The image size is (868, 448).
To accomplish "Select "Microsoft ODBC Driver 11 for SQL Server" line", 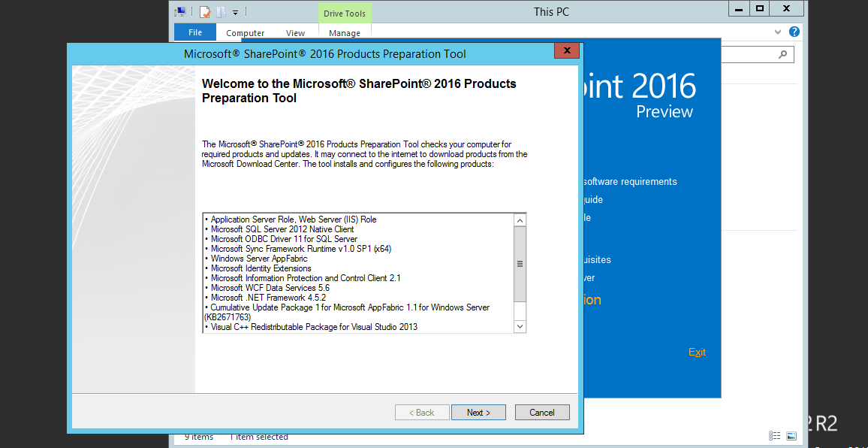I will click(281, 239).
